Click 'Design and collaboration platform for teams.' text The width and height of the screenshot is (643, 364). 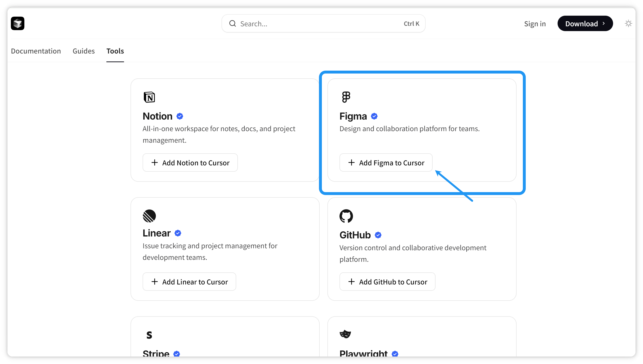[410, 128]
